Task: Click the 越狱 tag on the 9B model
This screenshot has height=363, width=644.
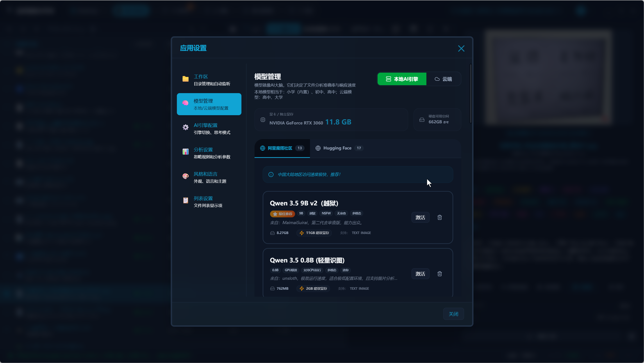Action: click(312, 213)
